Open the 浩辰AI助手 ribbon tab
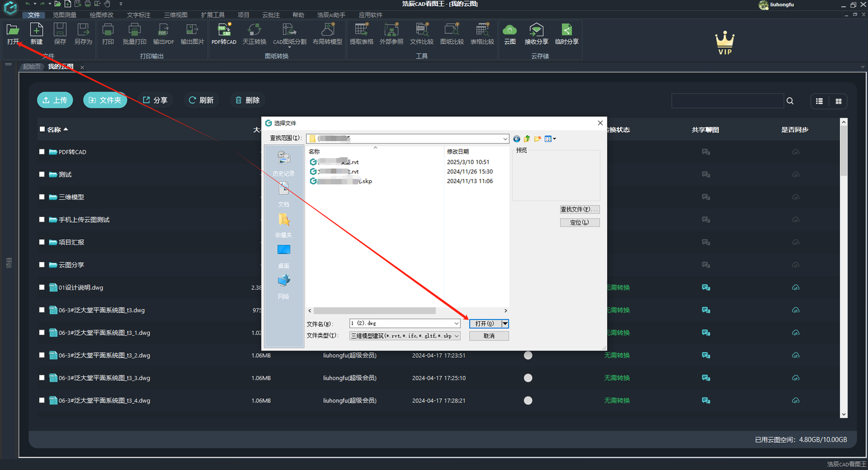Viewport: 868px width, 470px height. coord(331,14)
